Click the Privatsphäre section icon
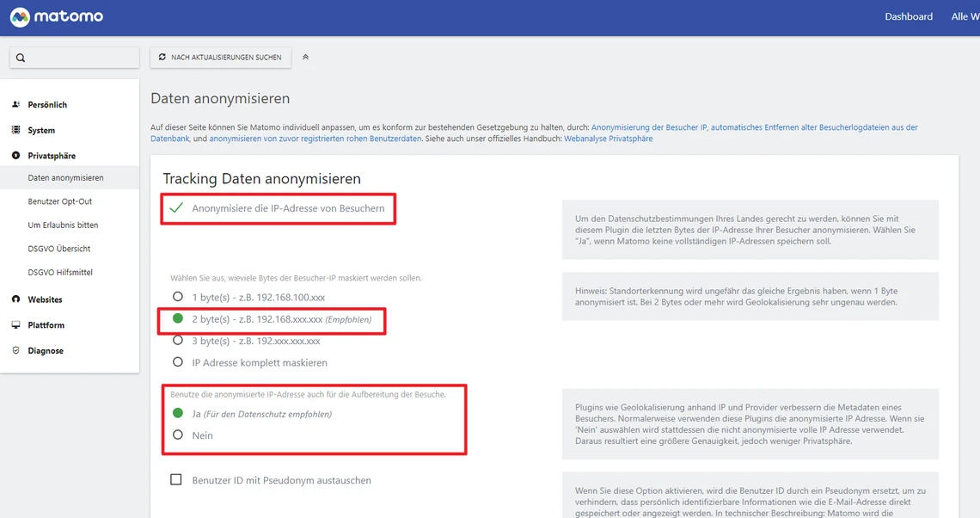Image resolution: width=980 pixels, height=518 pixels. point(15,156)
